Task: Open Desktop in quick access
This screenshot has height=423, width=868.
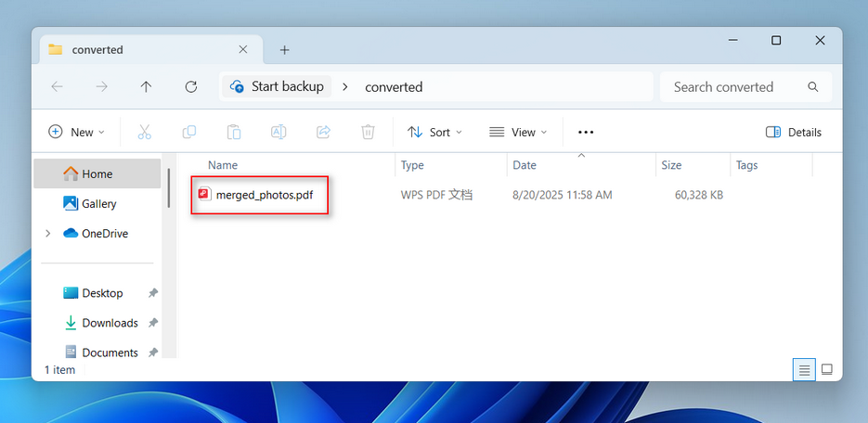Action: [x=102, y=293]
